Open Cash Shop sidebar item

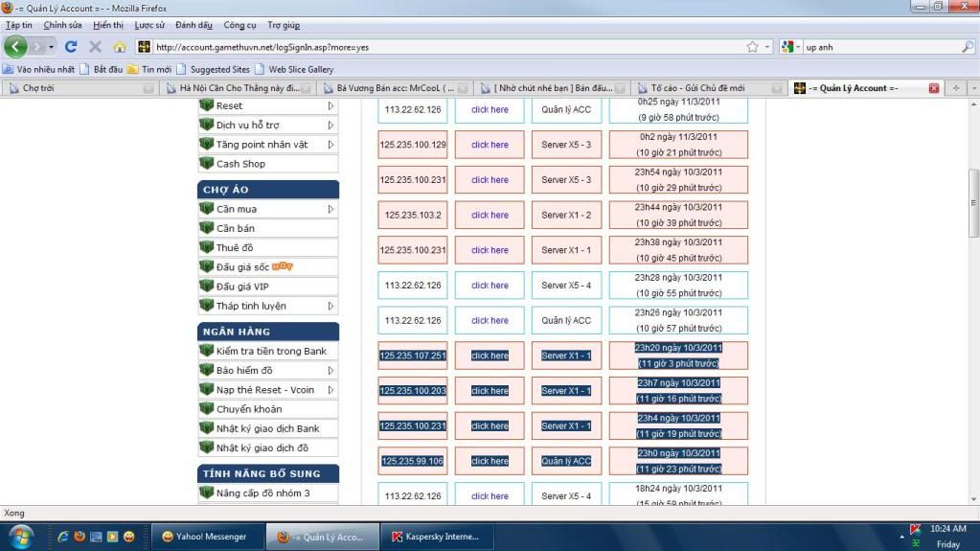[268, 164]
